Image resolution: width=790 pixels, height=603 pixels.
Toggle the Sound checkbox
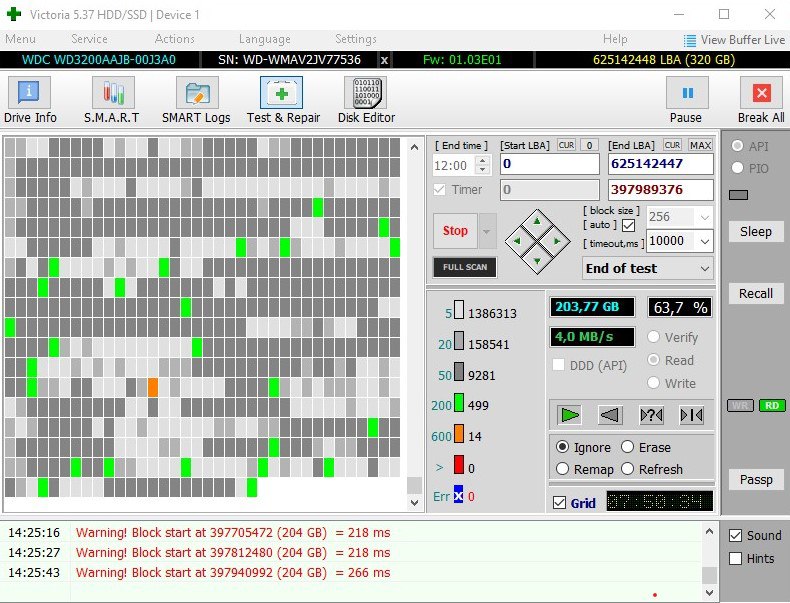point(735,535)
